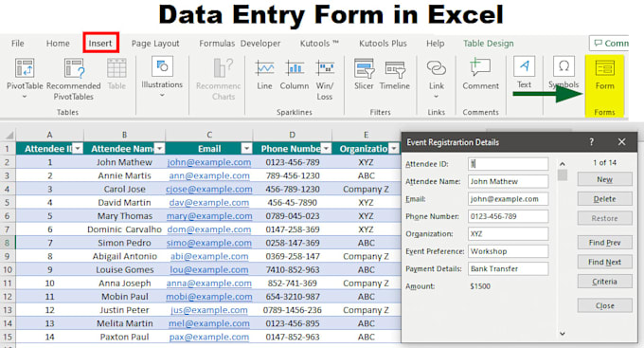Click the Timeline filter icon
Screen dimensions: 644x348
pos(395,69)
